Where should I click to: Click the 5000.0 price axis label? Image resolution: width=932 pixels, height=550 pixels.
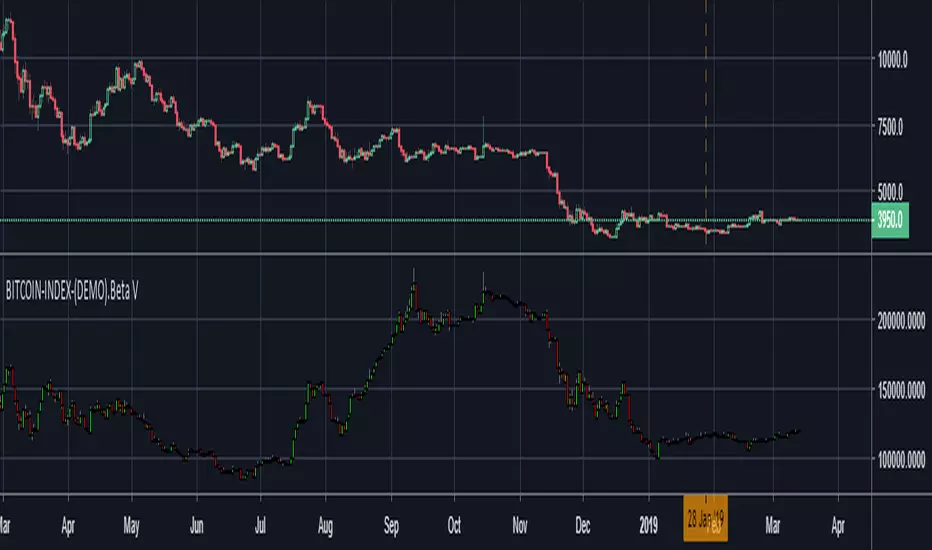click(x=890, y=192)
